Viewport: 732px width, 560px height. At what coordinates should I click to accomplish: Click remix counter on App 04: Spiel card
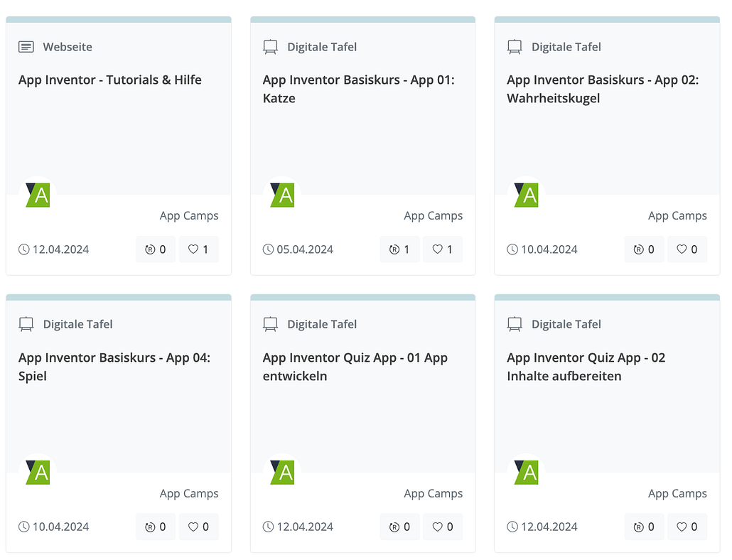click(x=156, y=527)
